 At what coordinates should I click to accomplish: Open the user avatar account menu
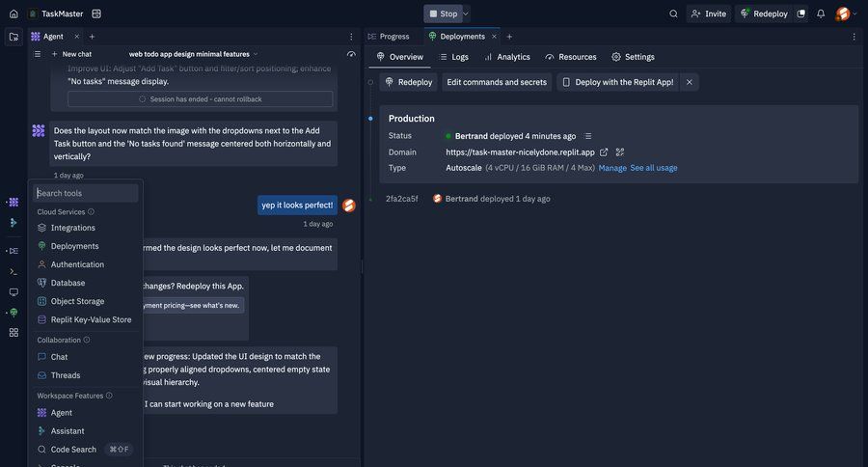[x=843, y=14]
